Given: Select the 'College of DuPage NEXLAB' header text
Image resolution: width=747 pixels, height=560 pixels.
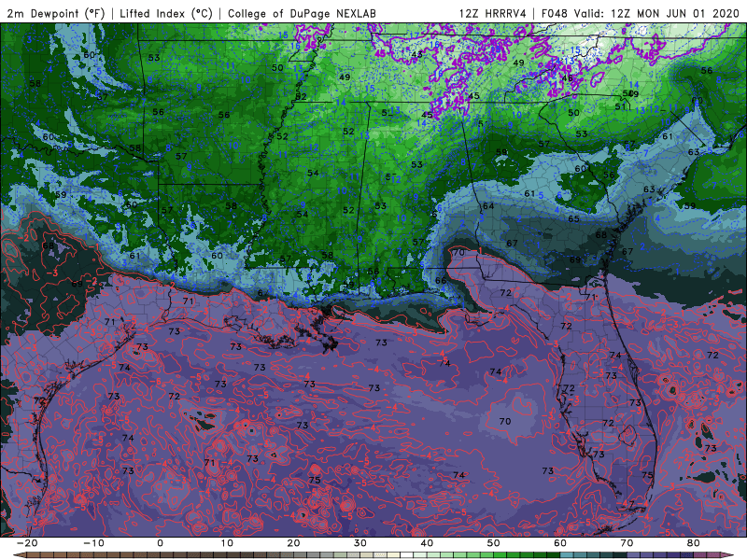Looking at the screenshot, I should 302,13.
